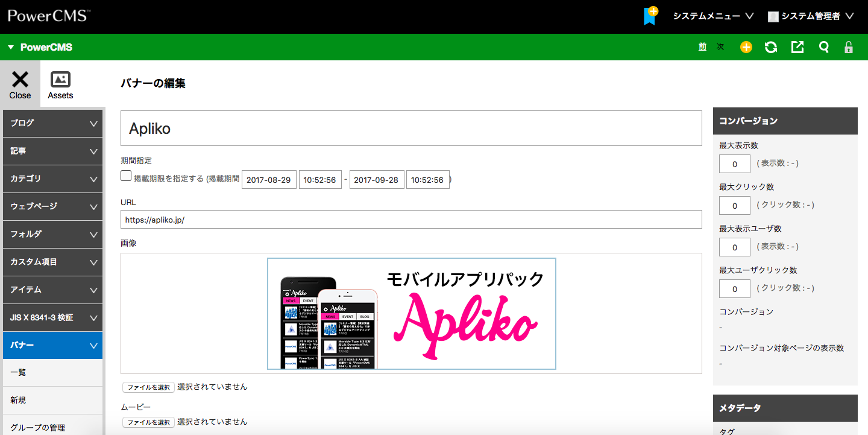Click the バナーの編集 page heading

(153, 83)
